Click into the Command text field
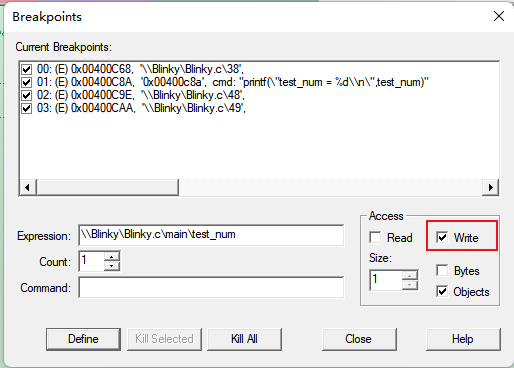 [x=211, y=287]
